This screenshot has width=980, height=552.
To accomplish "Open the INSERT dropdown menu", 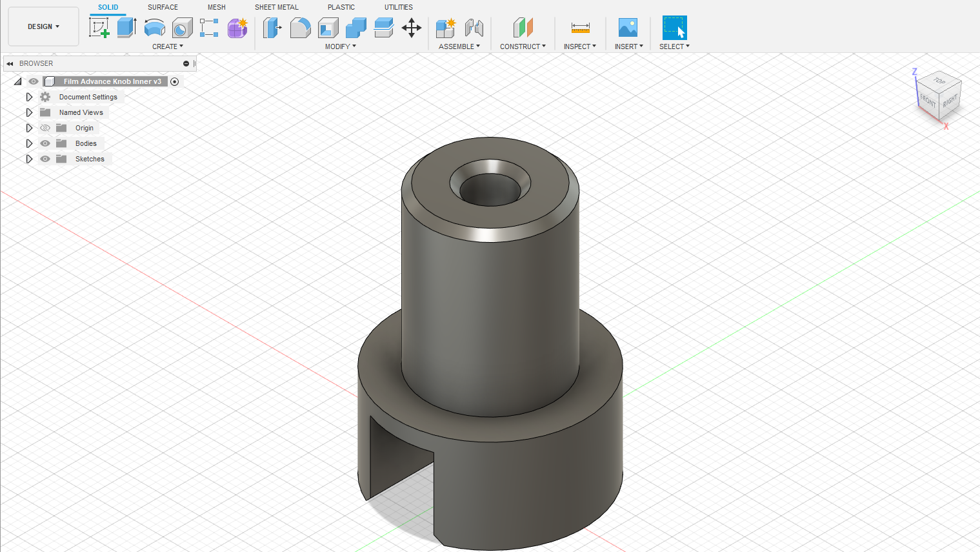I will pyautogui.click(x=628, y=46).
